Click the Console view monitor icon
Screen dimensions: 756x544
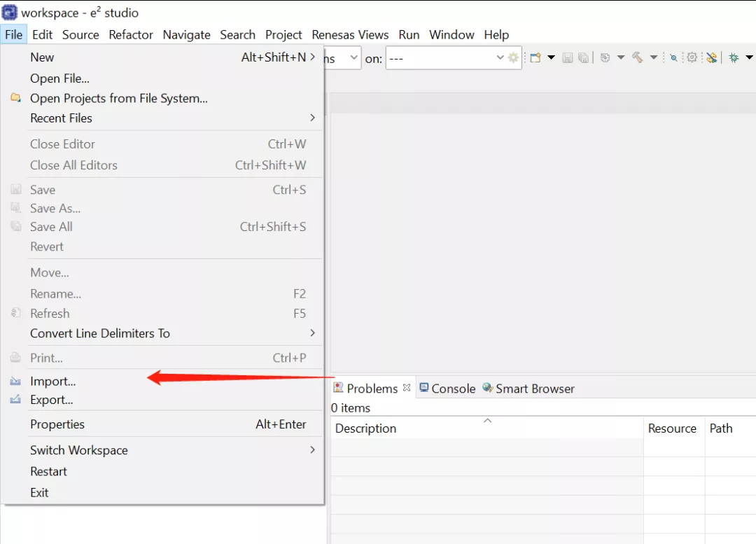click(x=423, y=388)
